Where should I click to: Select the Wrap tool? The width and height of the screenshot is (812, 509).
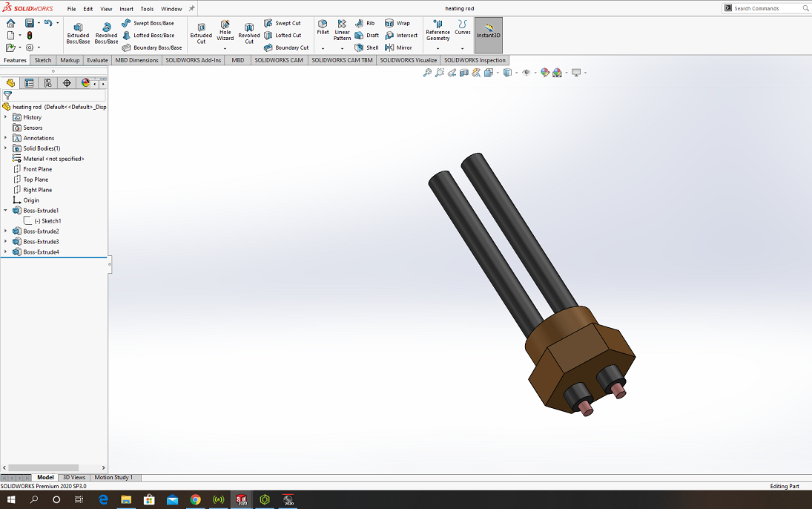[397, 23]
